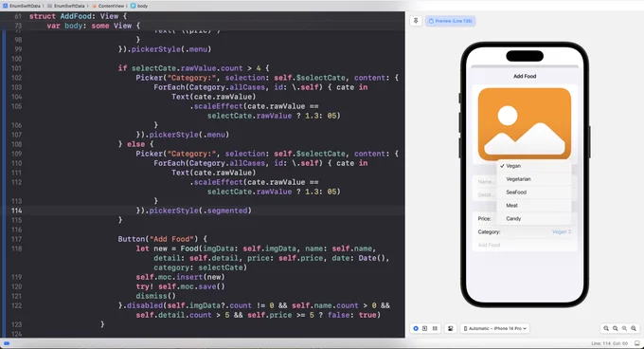Zoom out the preview canvas
This screenshot has width=644, height=349.
point(606,328)
